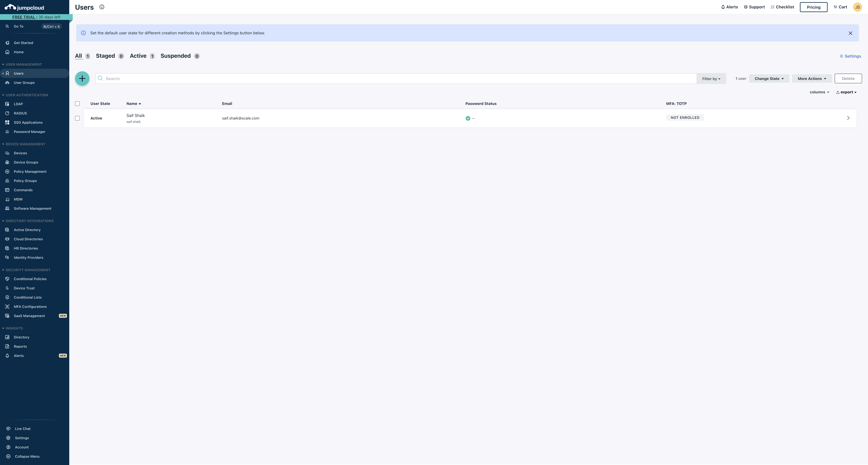Click the MDM icon in sidebar
The width and height of the screenshot is (868, 465).
pos(7,199)
